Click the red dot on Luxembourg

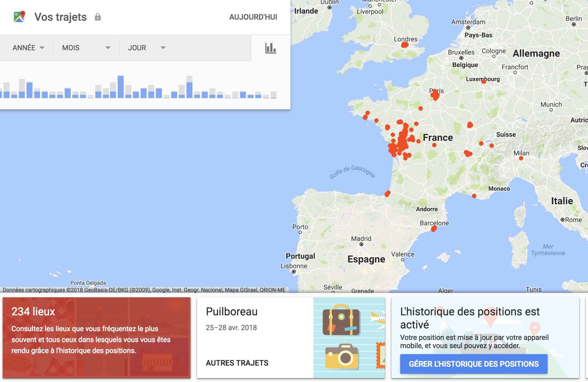coord(483,82)
